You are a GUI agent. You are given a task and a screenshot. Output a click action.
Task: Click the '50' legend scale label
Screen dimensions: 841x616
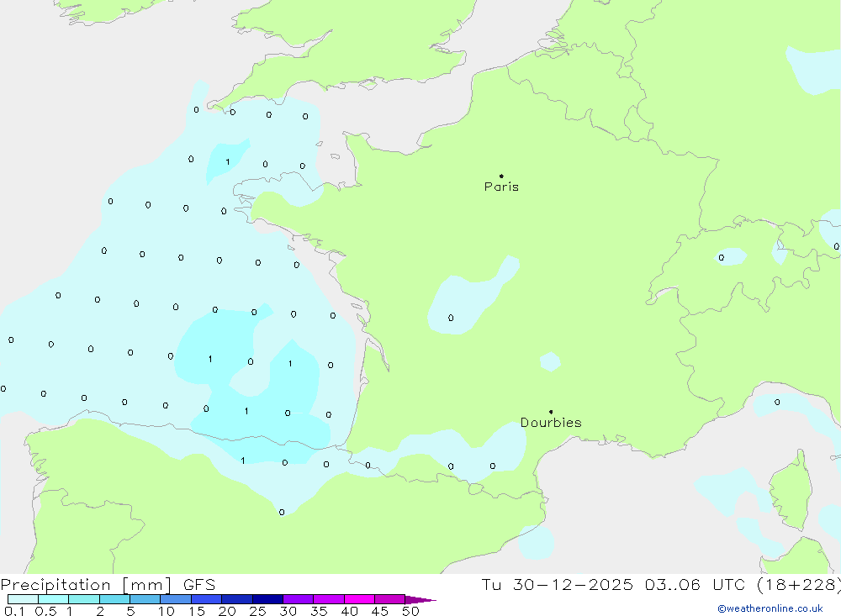click(x=410, y=611)
